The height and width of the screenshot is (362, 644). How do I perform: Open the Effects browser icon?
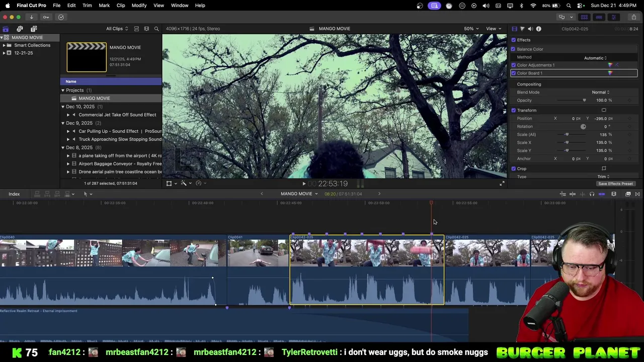[x=628, y=194]
